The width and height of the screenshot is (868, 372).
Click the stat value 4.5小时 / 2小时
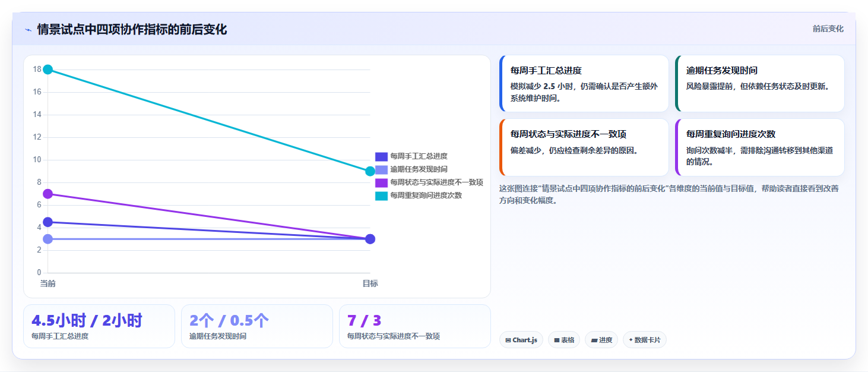87,320
